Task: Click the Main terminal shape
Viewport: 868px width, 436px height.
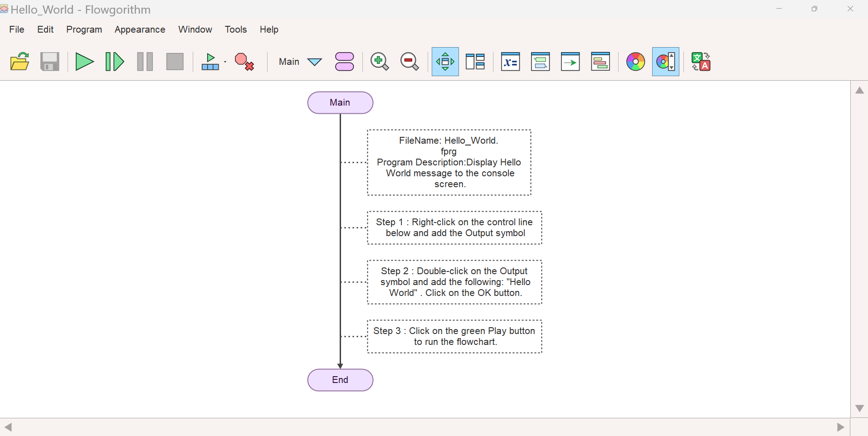Action: tap(340, 102)
